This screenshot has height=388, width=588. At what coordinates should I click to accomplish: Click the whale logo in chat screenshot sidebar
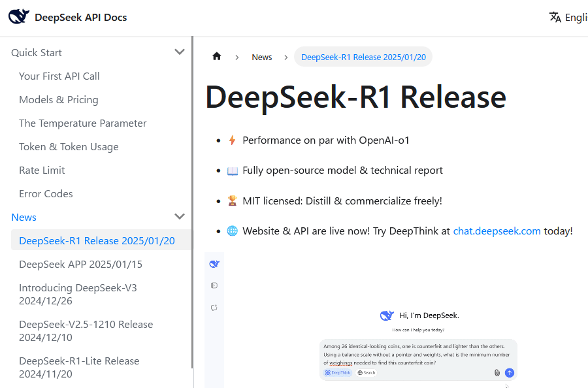click(214, 264)
